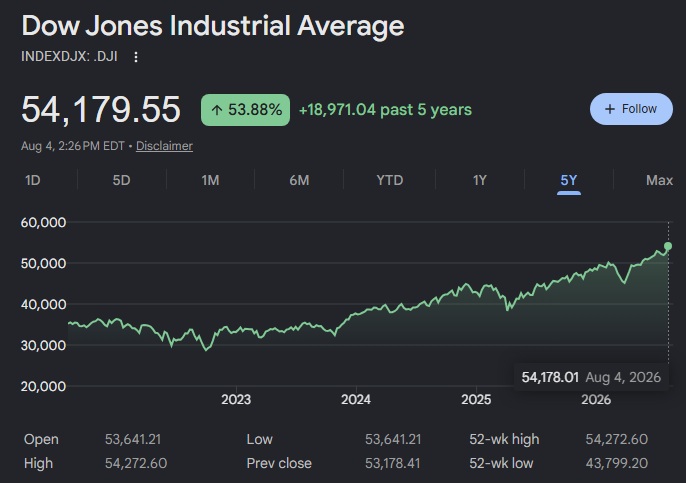Open the Disclaimer link

click(x=164, y=146)
